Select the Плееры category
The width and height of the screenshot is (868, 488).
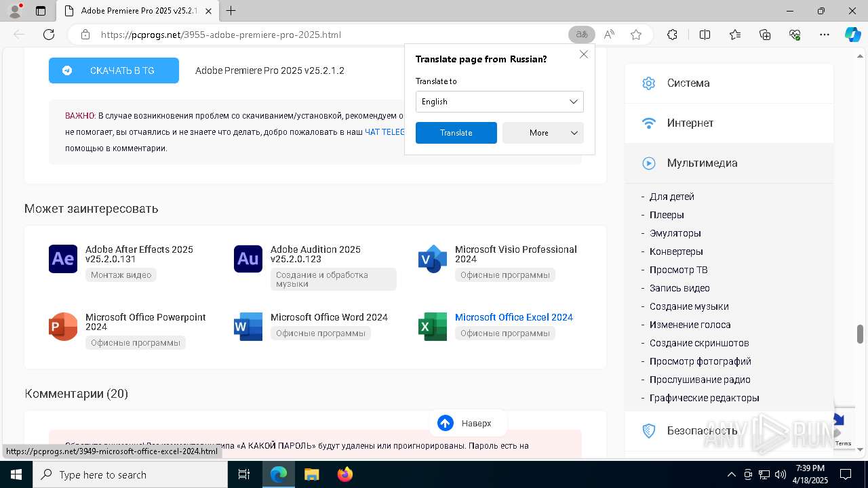[667, 215]
